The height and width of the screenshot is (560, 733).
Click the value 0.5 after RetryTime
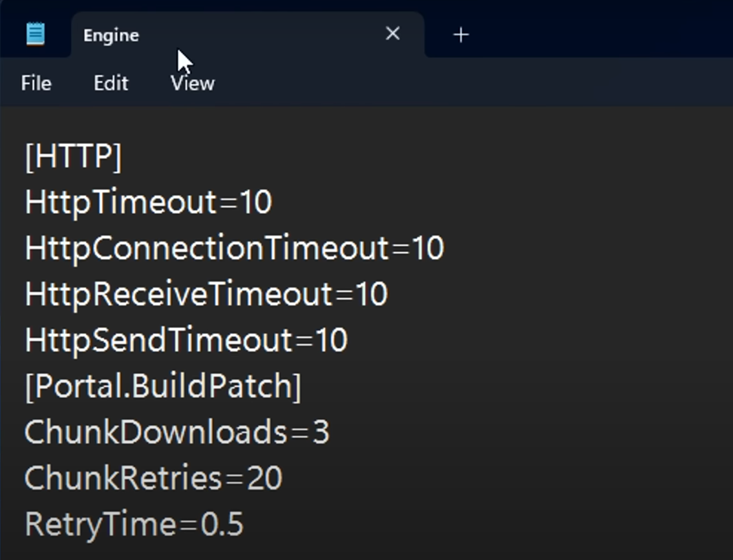(x=222, y=524)
